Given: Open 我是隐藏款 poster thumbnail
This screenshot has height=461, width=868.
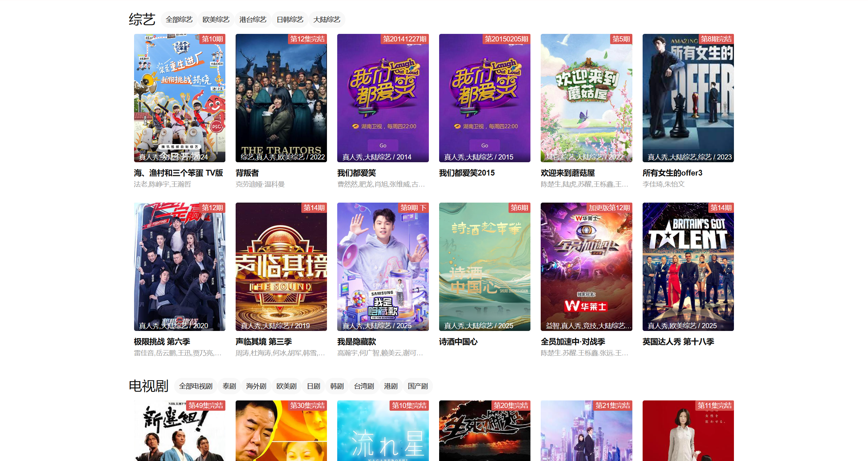Looking at the screenshot, I should click(x=383, y=266).
